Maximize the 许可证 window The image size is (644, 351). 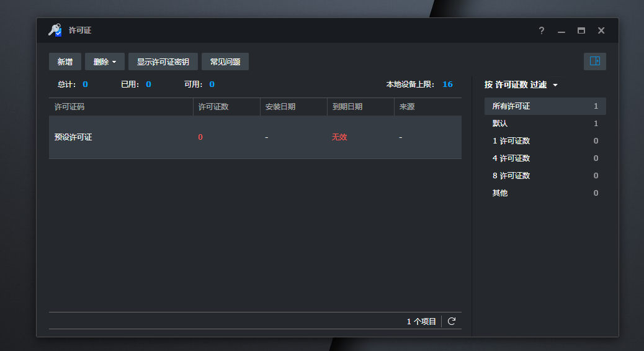[x=581, y=30]
